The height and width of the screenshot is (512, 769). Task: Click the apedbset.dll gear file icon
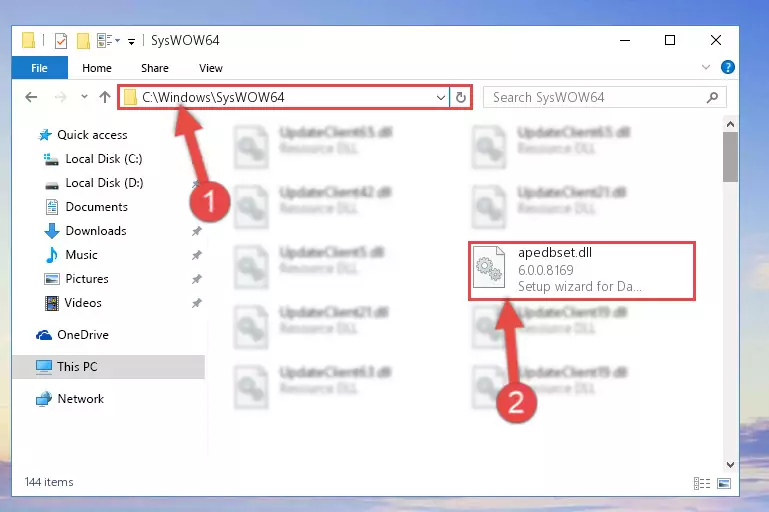[489, 268]
